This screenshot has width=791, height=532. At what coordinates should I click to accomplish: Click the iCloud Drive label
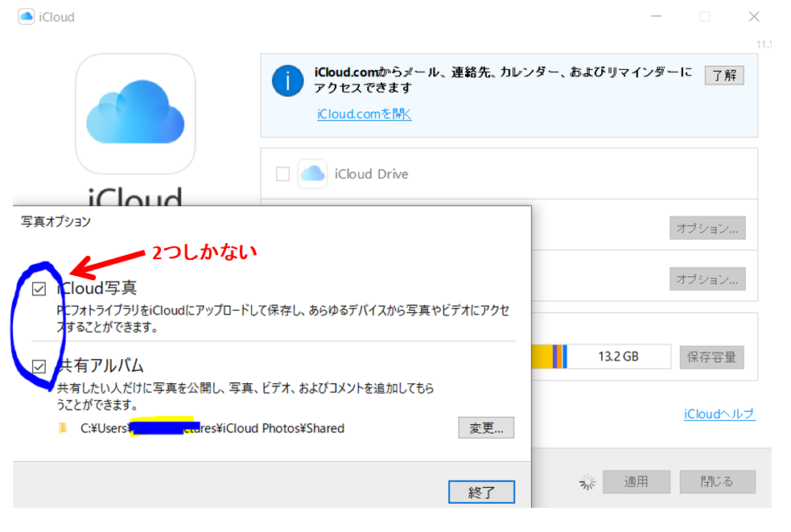point(371,174)
